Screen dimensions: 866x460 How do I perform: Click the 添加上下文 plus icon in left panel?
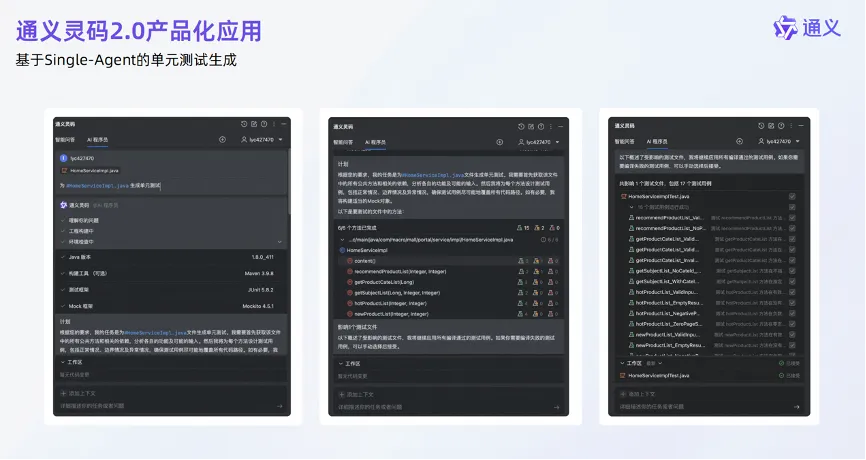(x=63, y=394)
